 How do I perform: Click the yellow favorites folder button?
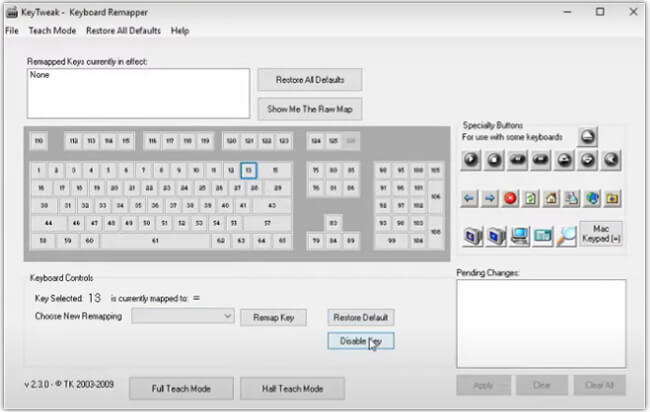pos(613,199)
